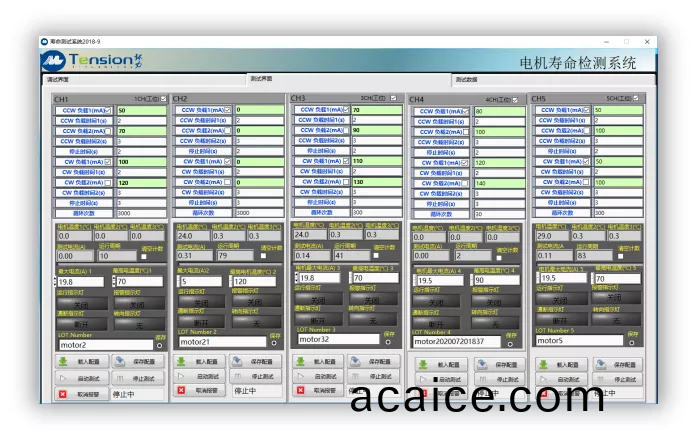Viewport: 697px width, 441px height.
Task: Toggle CH2 CCW 负载1(mA) checkbox
Action: click(x=227, y=110)
